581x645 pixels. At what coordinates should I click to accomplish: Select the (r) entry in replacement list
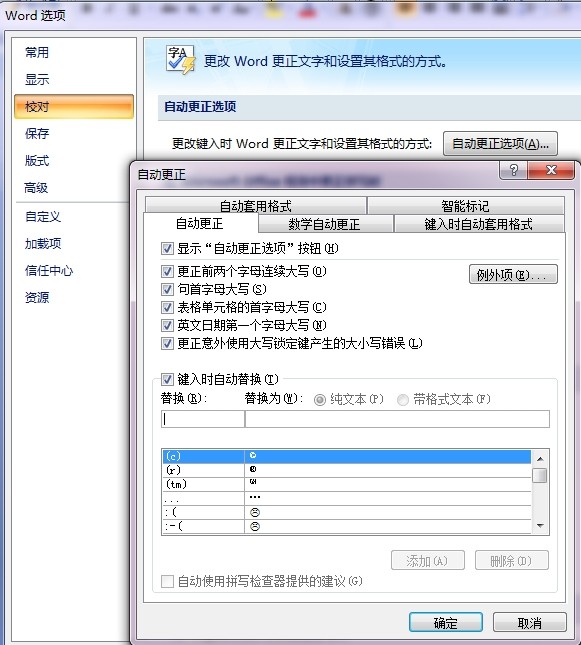coord(346,470)
